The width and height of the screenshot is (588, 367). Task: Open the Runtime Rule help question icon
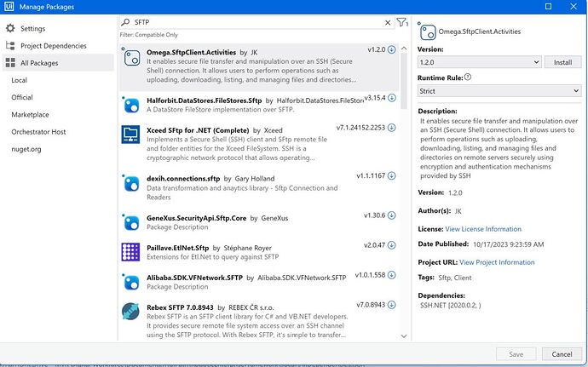pos(468,77)
